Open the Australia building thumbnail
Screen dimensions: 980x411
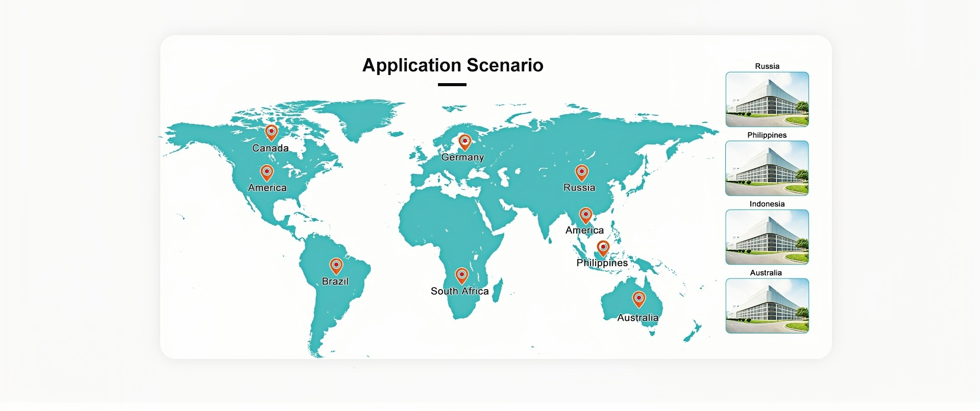(767, 306)
